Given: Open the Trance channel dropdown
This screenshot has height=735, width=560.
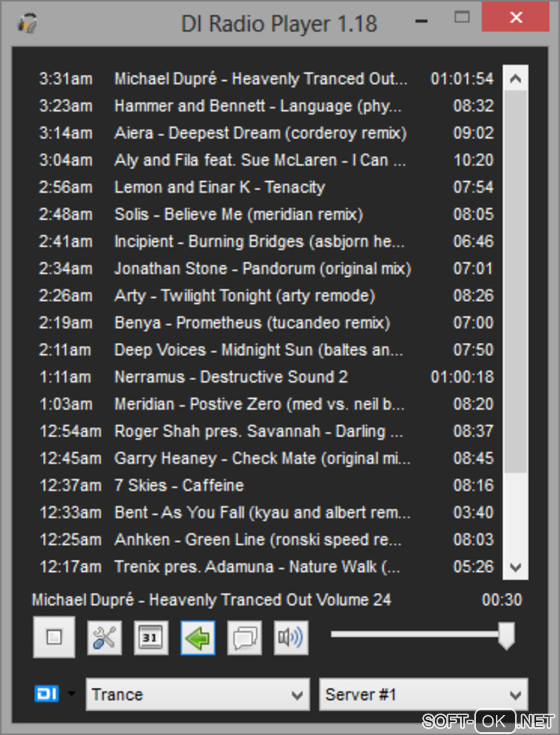Looking at the screenshot, I should coord(198,694).
